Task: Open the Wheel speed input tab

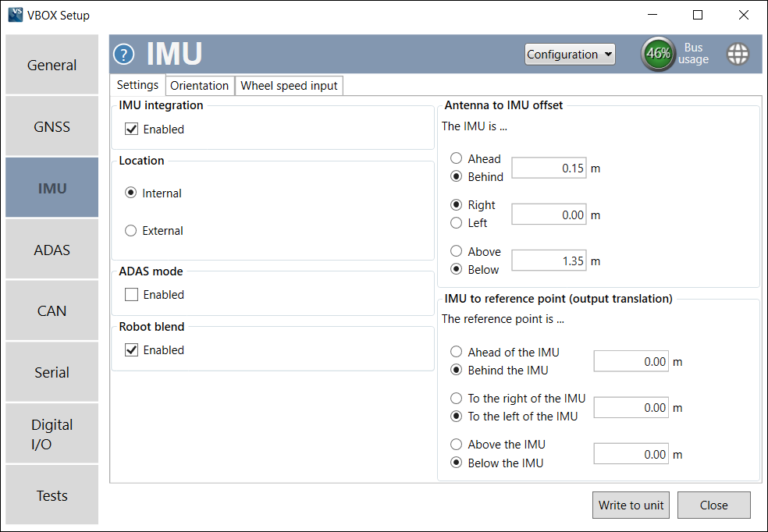Action: point(289,85)
